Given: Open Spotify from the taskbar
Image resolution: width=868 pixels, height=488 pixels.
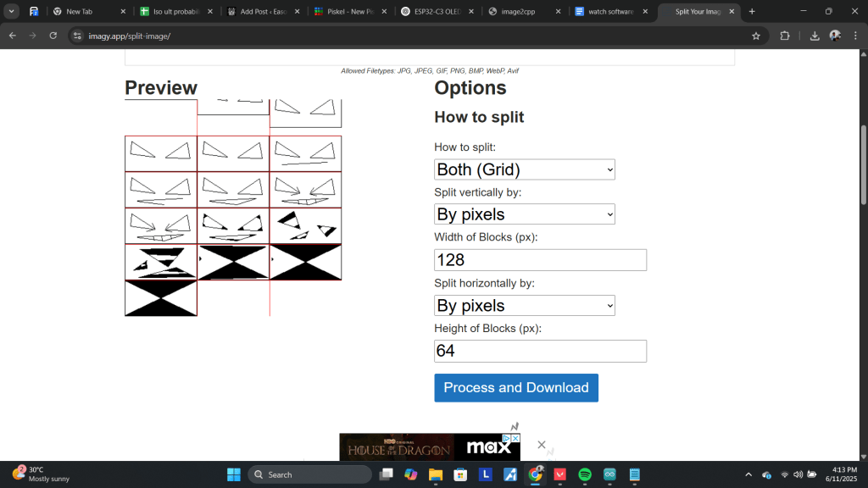Looking at the screenshot, I should (584, 474).
